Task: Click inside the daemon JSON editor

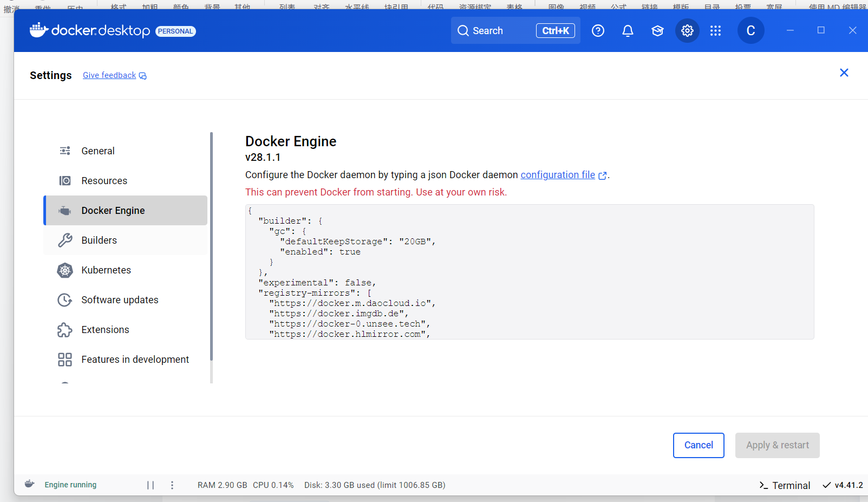Action: (530, 272)
